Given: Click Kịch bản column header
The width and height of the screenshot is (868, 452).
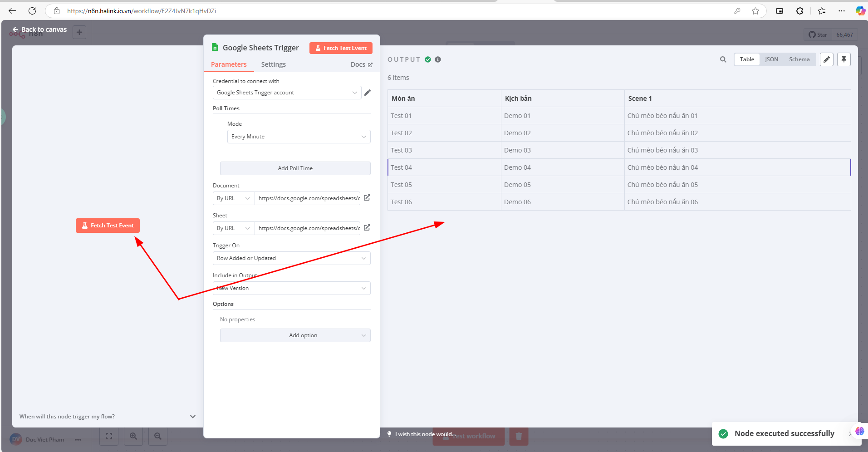Looking at the screenshot, I should pyautogui.click(x=563, y=98).
